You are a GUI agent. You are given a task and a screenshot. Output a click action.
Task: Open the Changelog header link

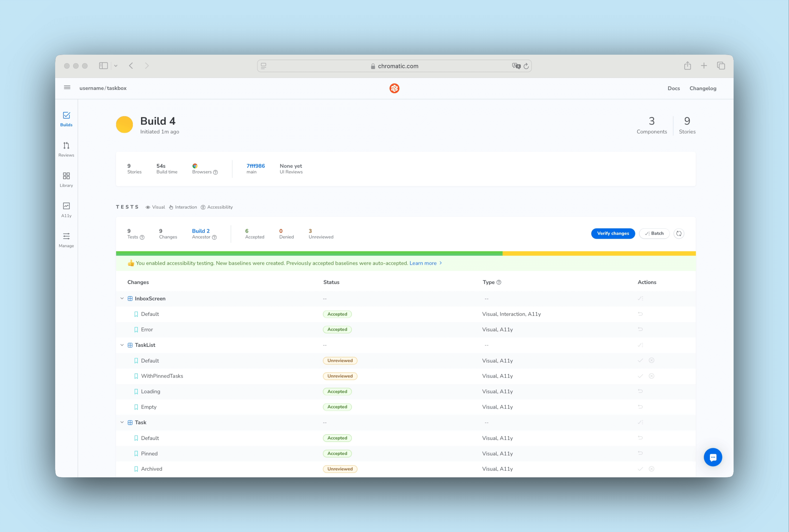(703, 88)
